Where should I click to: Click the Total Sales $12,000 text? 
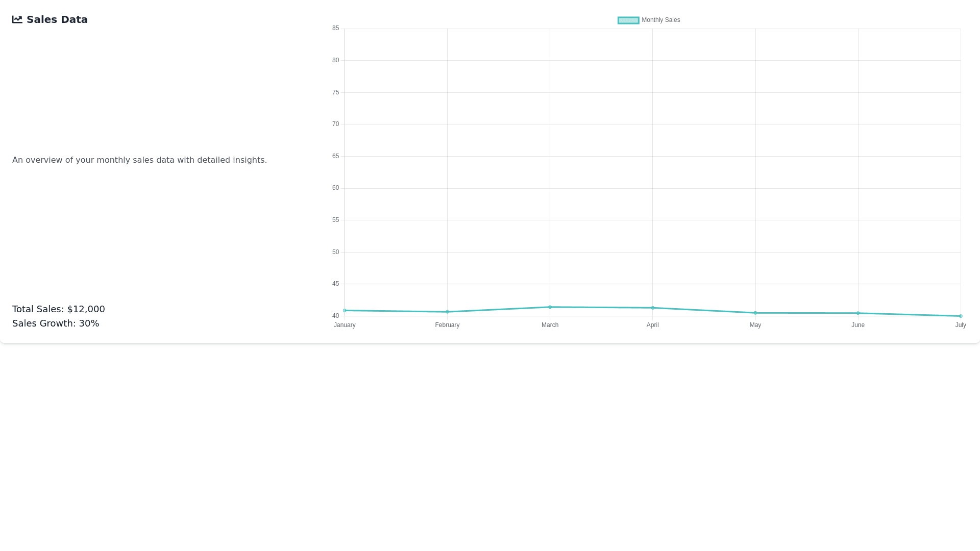coord(59,309)
